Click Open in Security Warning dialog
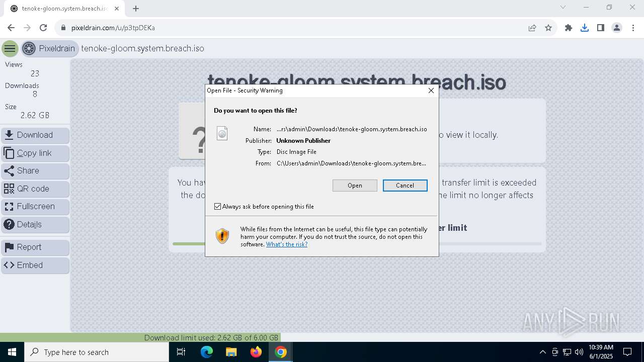The image size is (644, 362). point(355,186)
